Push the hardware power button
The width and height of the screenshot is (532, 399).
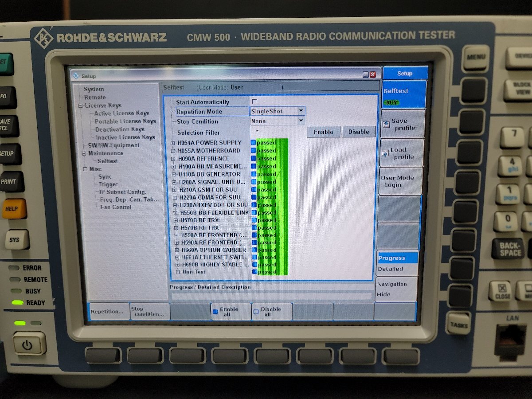tap(29, 344)
